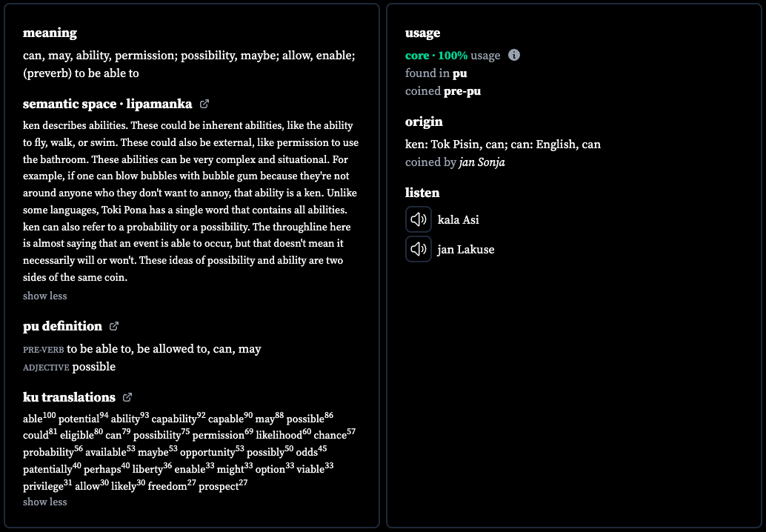Click the kala Asi speaker name

pyautogui.click(x=459, y=220)
